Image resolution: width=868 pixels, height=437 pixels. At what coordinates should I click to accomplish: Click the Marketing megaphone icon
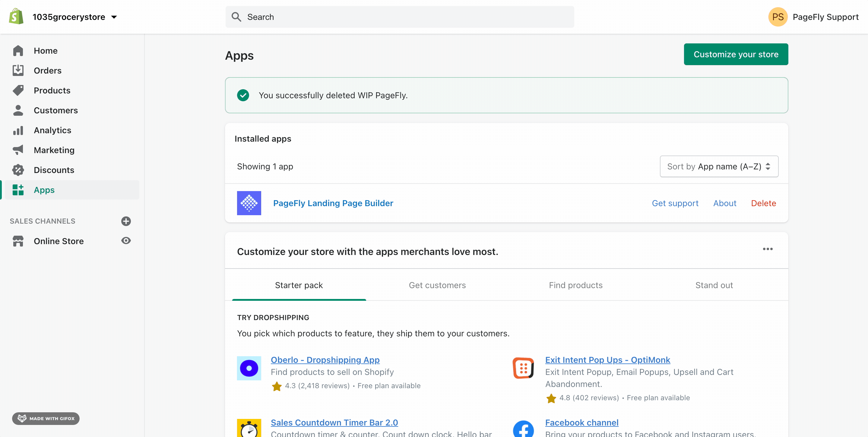tap(18, 150)
